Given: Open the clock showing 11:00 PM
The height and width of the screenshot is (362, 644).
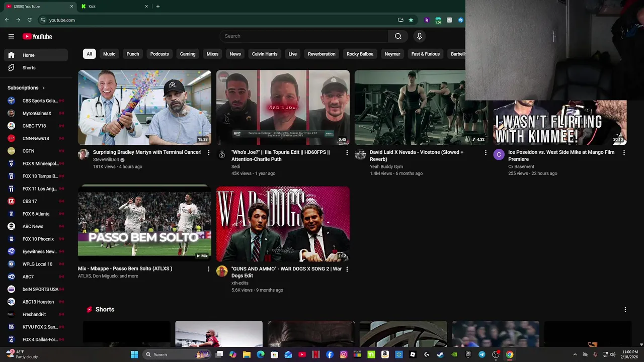Looking at the screenshot, I should click(x=630, y=354).
